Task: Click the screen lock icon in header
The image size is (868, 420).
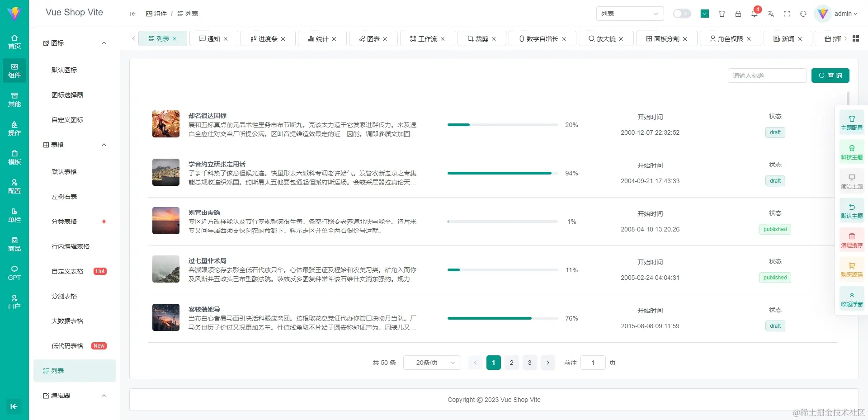Action: 738,14
